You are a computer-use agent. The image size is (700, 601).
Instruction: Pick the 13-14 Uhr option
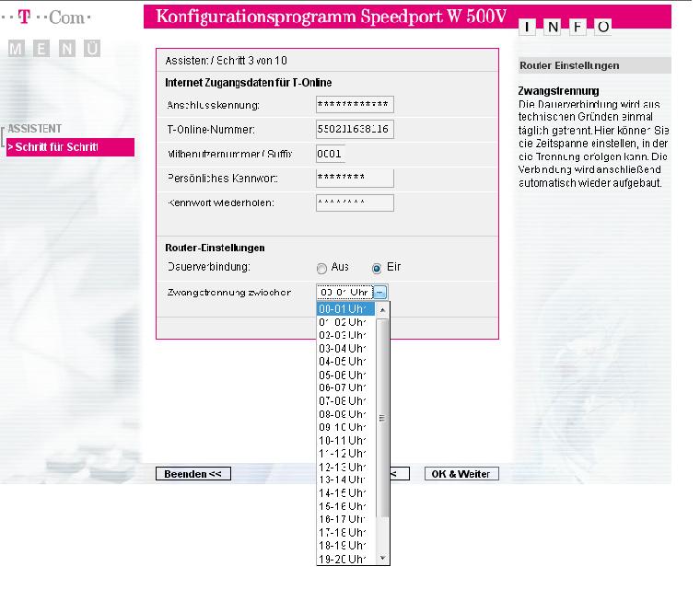pos(345,480)
